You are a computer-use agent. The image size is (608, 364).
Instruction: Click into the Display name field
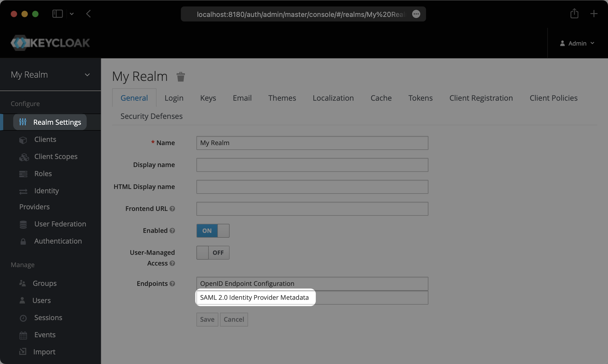point(312,165)
